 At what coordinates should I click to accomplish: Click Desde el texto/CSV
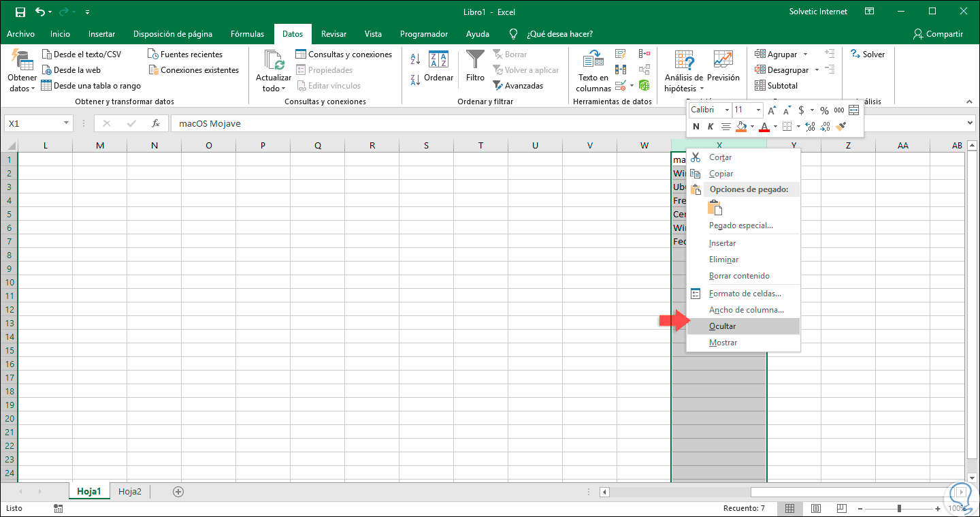(81, 54)
